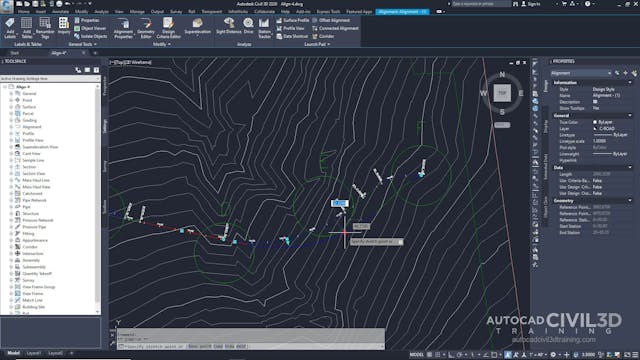The image size is (640, 360).
Task: Click the Drive analysis icon
Action: (248, 26)
